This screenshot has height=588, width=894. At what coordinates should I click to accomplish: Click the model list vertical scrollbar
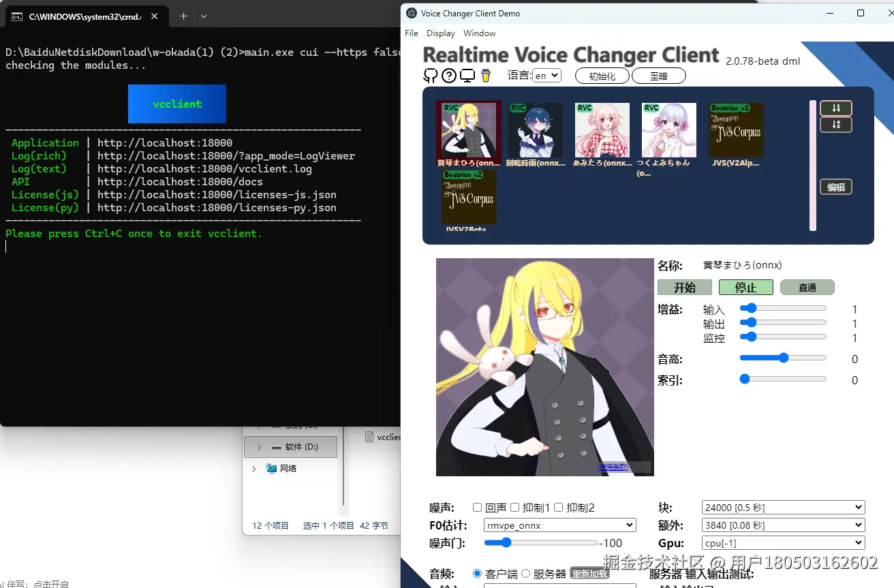[812, 166]
